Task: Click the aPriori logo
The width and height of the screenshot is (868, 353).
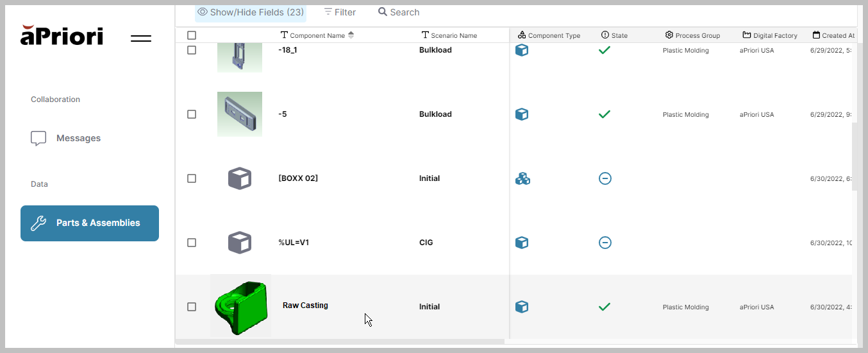Action: click(x=62, y=36)
